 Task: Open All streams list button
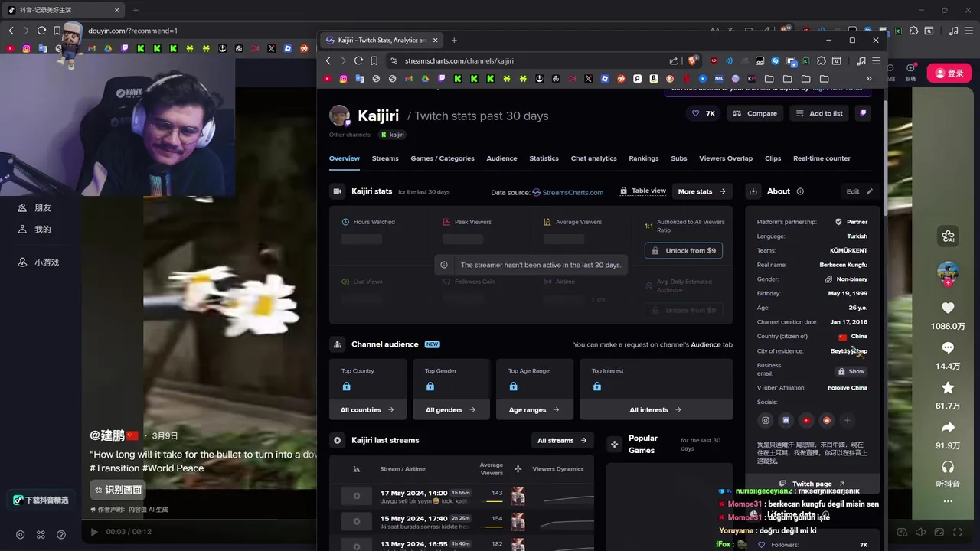[x=562, y=440]
